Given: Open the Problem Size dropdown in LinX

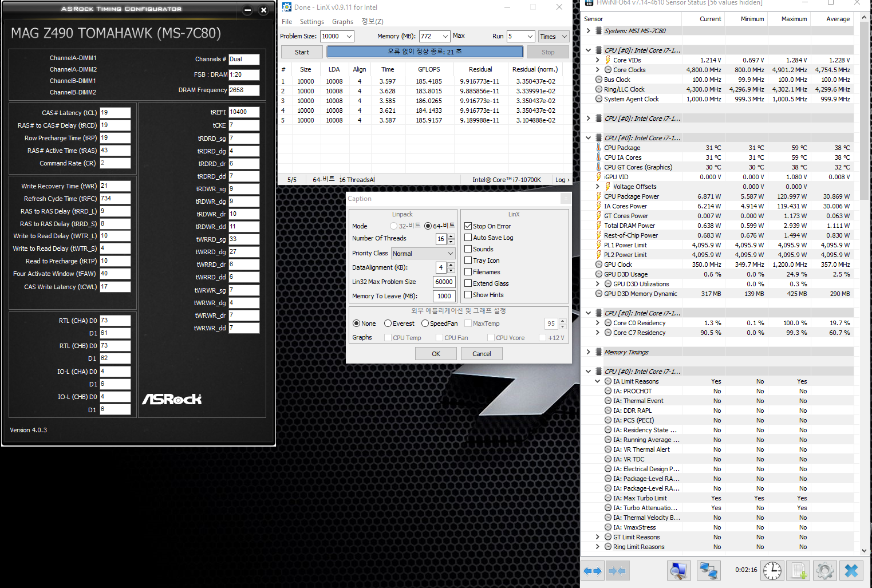Looking at the screenshot, I should pyautogui.click(x=349, y=36).
